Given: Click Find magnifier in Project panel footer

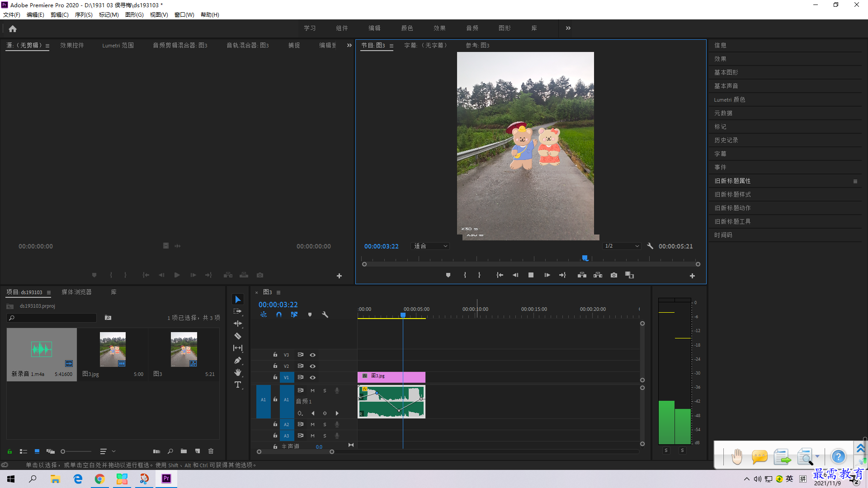Looking at the screenshot, I should coord(170,451).
